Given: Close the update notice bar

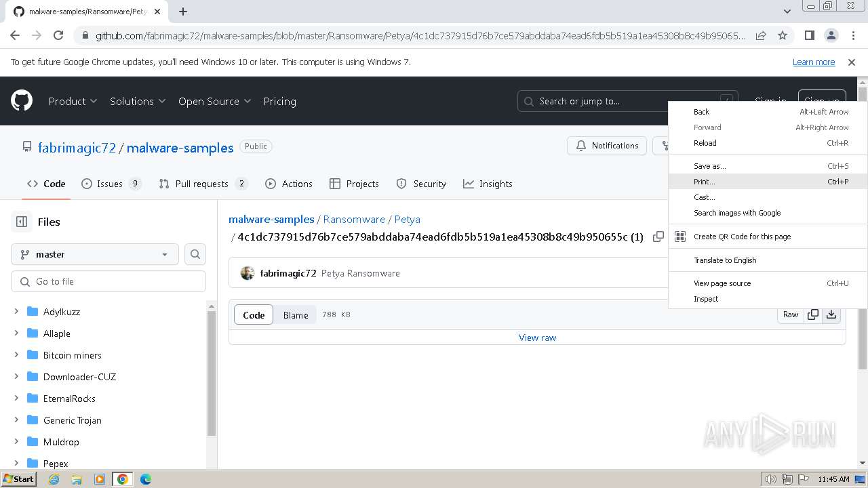Looking at the screenshot, I should (x=852, y=62).
